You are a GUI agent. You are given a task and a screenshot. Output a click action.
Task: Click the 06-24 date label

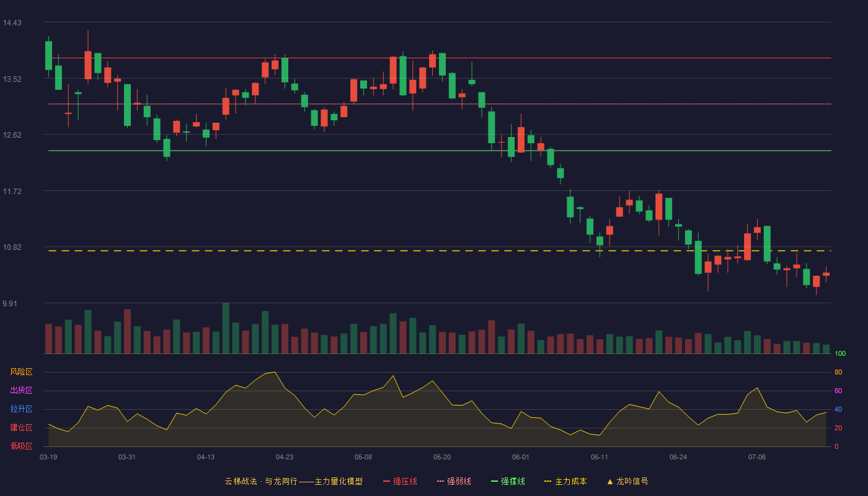678,457
